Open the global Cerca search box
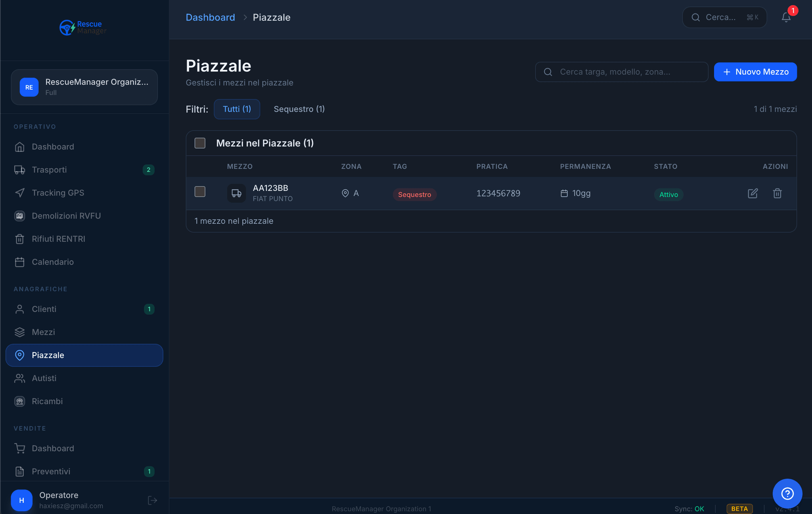 click(724, 17)
